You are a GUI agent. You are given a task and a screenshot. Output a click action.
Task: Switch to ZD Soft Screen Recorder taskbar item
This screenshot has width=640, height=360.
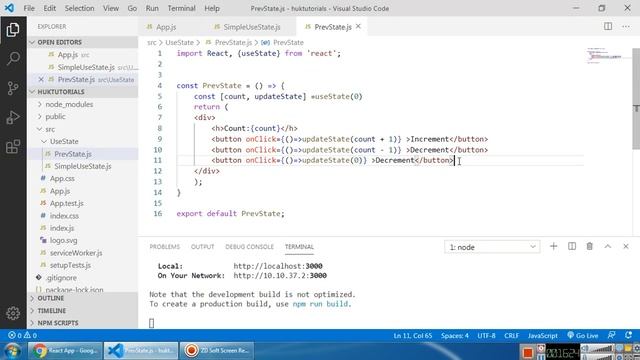tap(217, 351)
